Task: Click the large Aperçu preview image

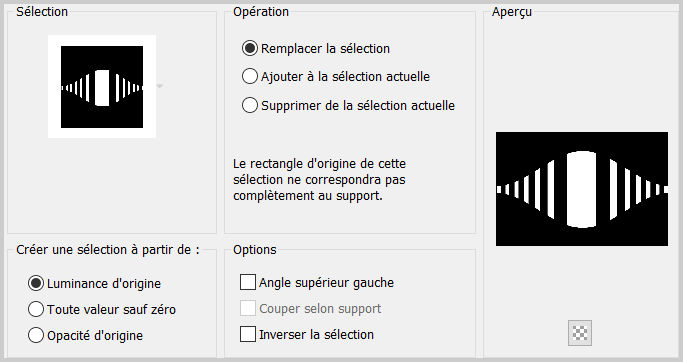Action: (582, 189)
